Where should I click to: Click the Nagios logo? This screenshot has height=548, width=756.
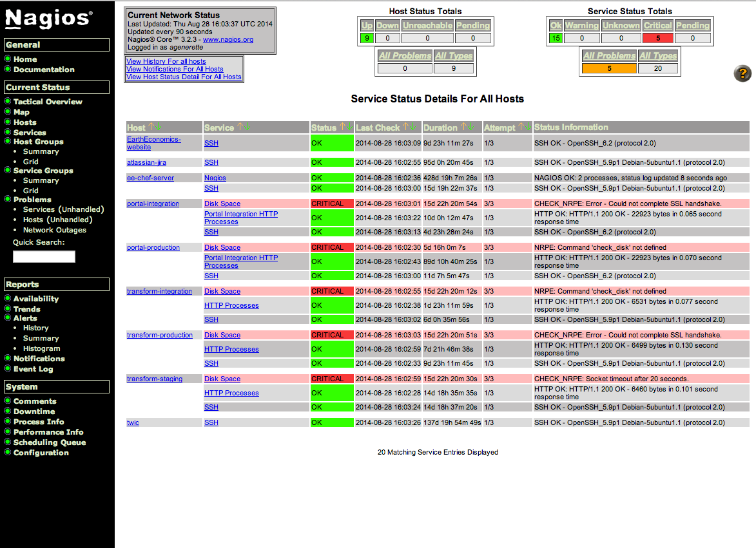click(x=48, y=20)
